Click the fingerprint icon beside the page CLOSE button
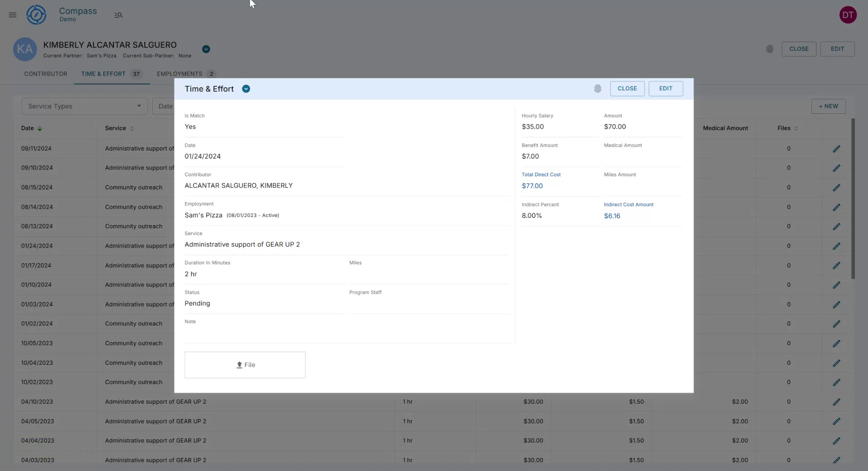The image size is (868, 471). click(x=770, y=49)
